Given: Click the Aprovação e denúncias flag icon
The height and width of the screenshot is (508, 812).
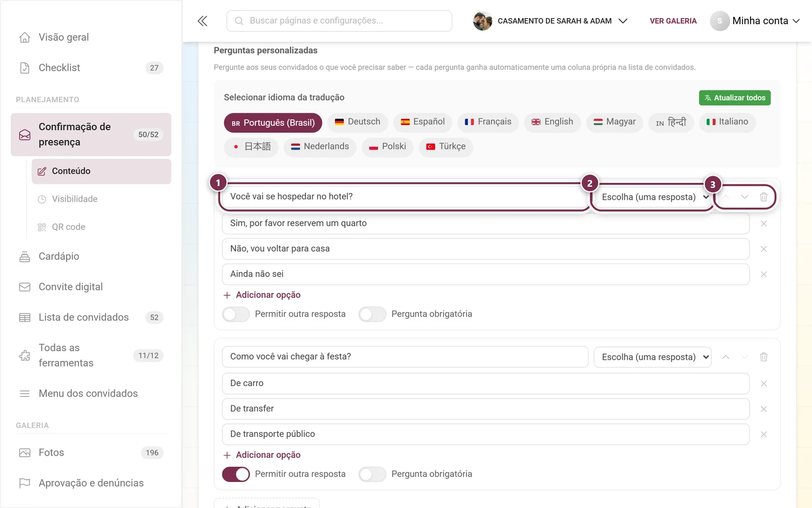Looking at the screenshot, I should coord(25,483).
